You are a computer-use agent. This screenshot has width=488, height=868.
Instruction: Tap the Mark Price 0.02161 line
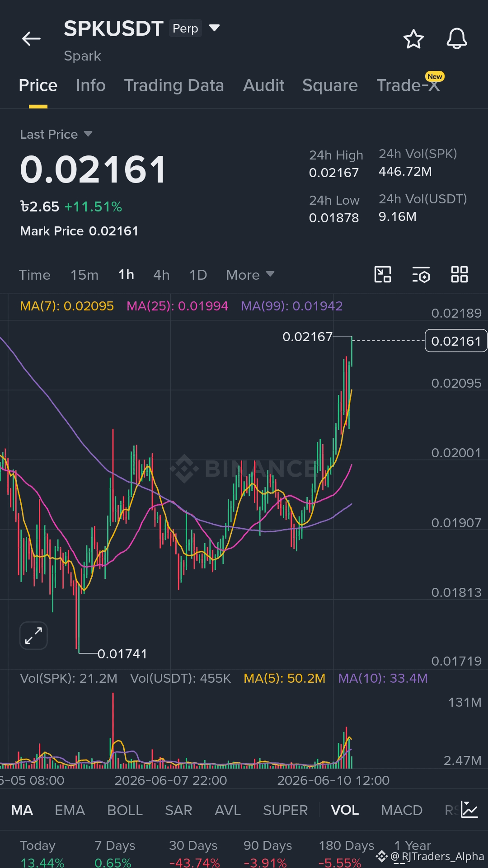[x=79, y=231]
